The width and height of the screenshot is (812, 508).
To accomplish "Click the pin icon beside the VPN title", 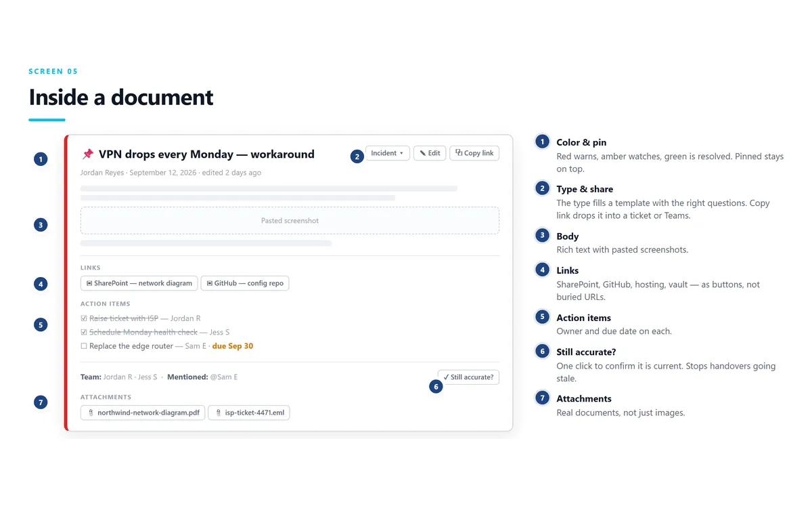I will 88,154.
